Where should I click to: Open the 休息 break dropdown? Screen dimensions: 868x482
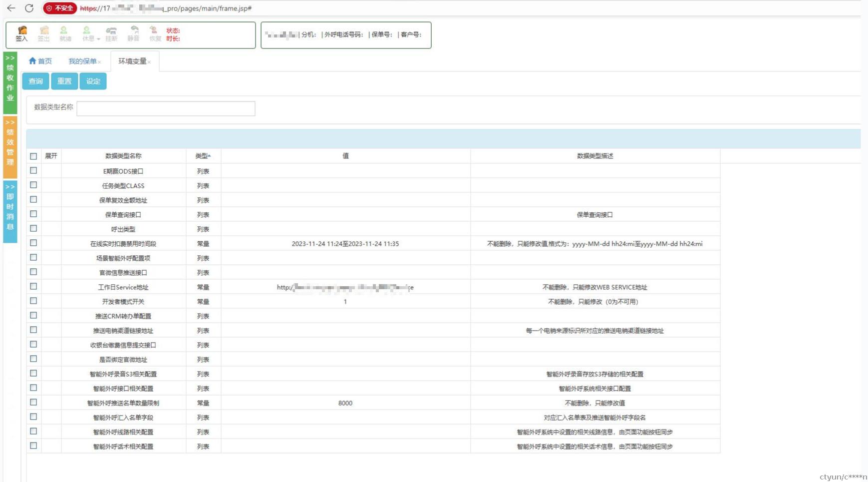point(90,33)
